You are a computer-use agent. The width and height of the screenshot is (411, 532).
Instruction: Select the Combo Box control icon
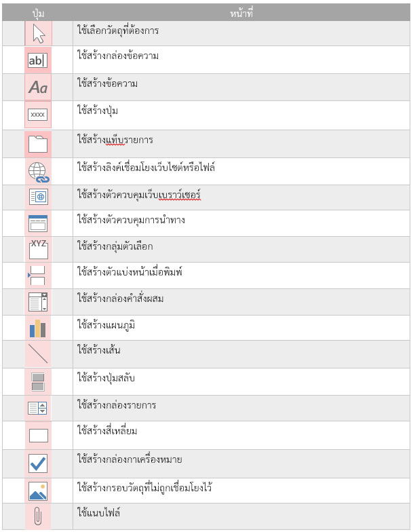pos(38,301)
